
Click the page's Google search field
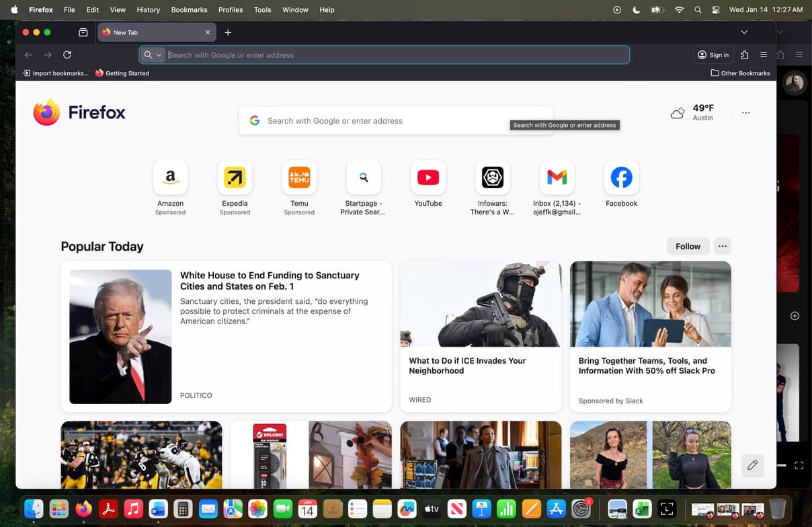[x=397, y=121]
